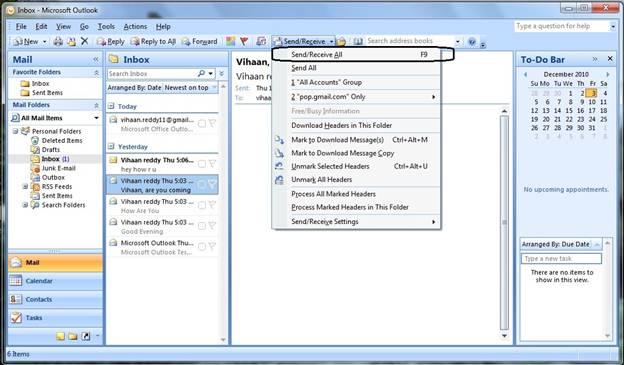Forward the selected email
The image size is (624, 365).
[199, 41]
